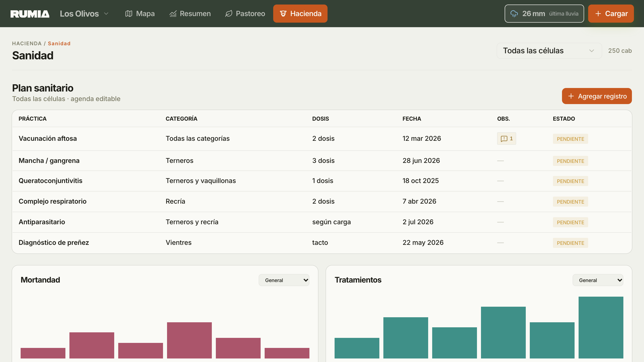Click the leaf icon beside Pastoreo
The image size is (644, 362).
[x=229, y=14]
